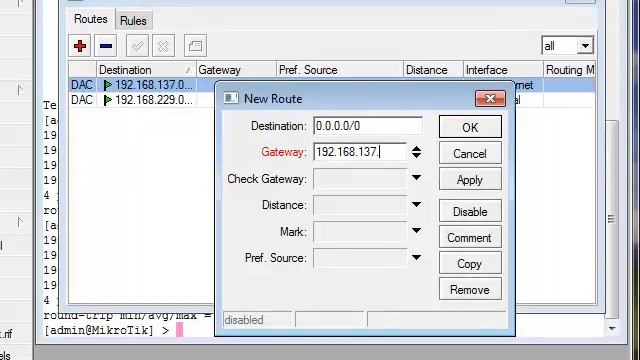640x360 pixels.
Task: Click the 'disabled' status field in dialog
Action: point(258,320)
